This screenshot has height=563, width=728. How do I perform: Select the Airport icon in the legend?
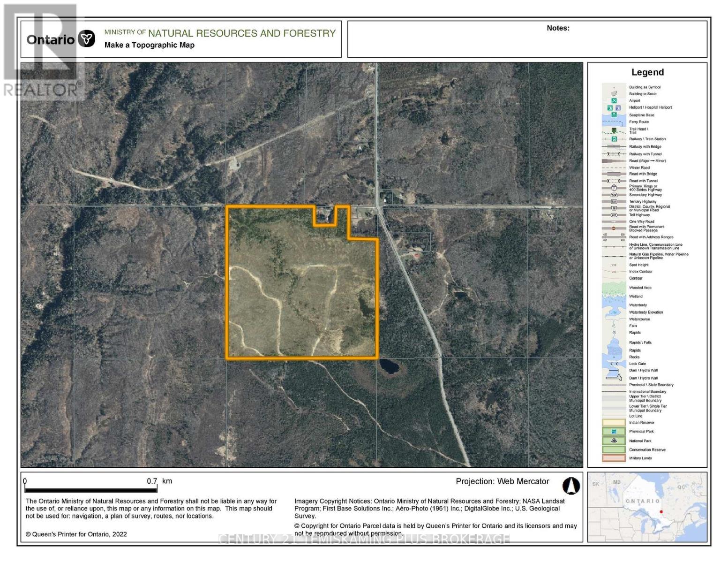pos(613,100)
